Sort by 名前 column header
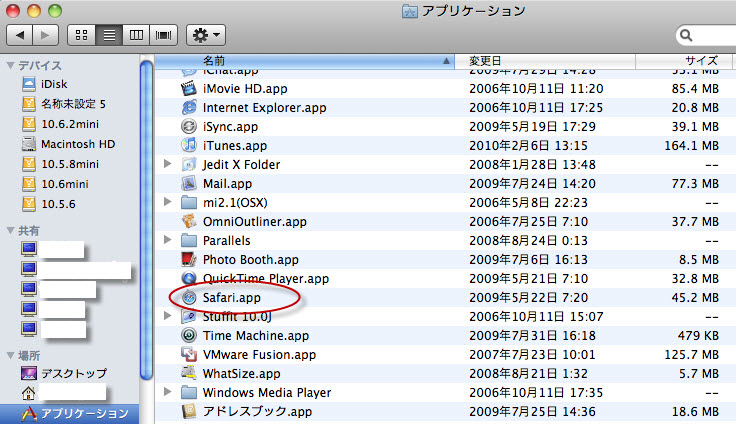This screenshot has width=736, height=424. pyautogui.click(x=304, y=61)
